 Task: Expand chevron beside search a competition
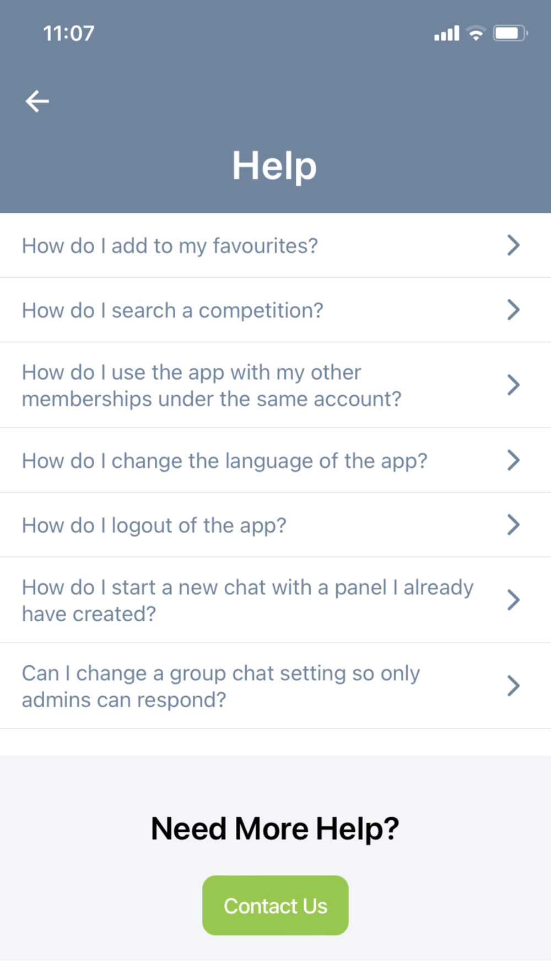[513, 310]
